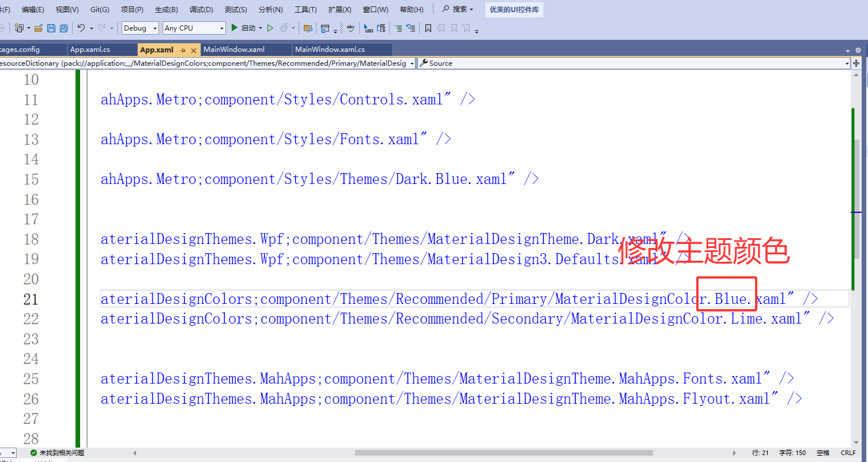Click the abc spell check icon

tap(350, 28)
